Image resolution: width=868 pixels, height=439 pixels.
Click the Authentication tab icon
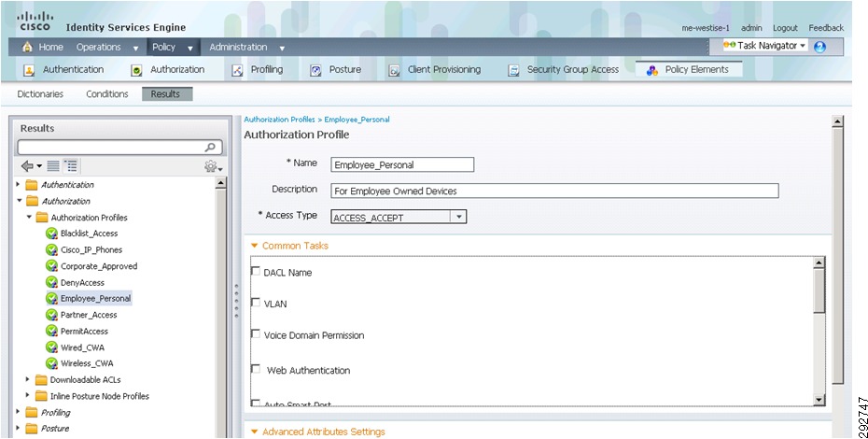coord(29,70)
